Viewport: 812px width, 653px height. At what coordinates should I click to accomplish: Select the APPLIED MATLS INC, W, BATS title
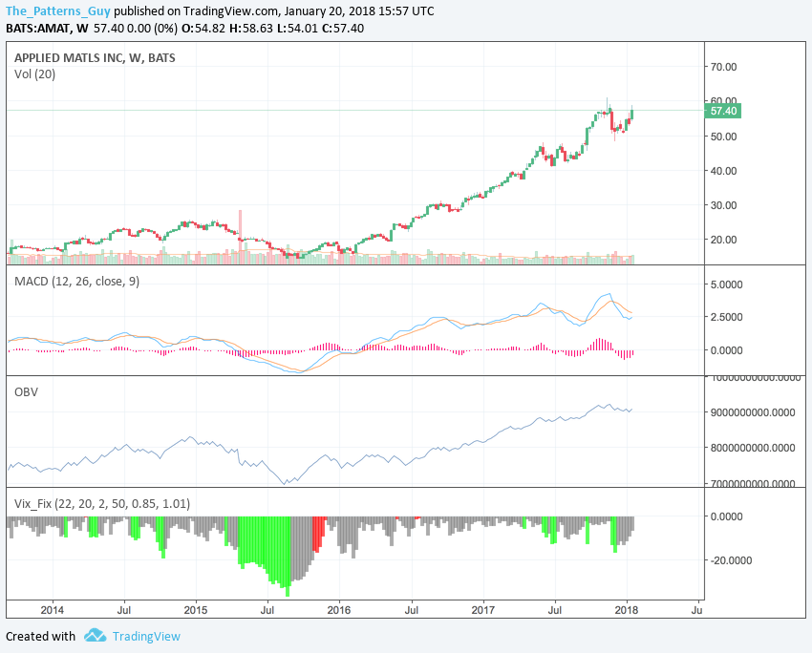(95, 58)
